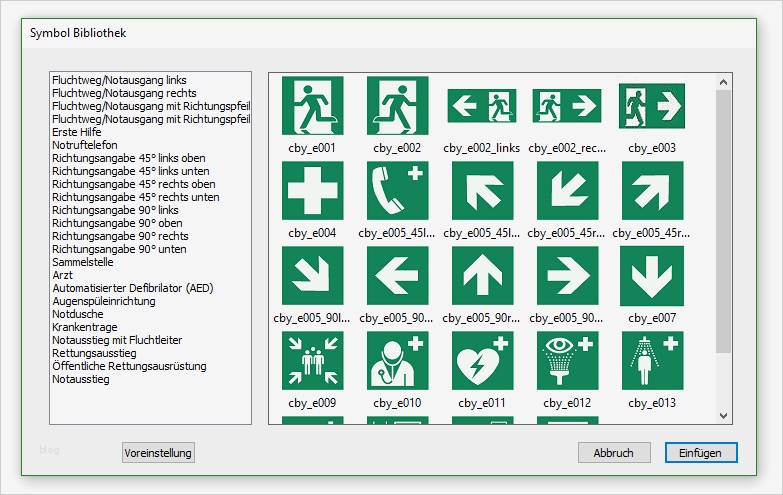Screen dimensions: 783x495
Task: Select 'Augenspüleinrichtung' list entry
Action: click(x=104, y=301)
